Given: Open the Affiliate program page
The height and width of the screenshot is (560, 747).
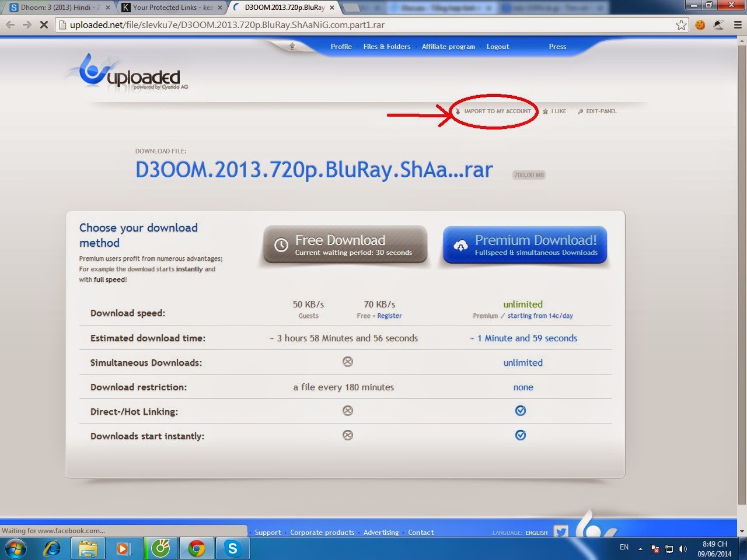Looking at the screenshot, I should coord(448,47).
